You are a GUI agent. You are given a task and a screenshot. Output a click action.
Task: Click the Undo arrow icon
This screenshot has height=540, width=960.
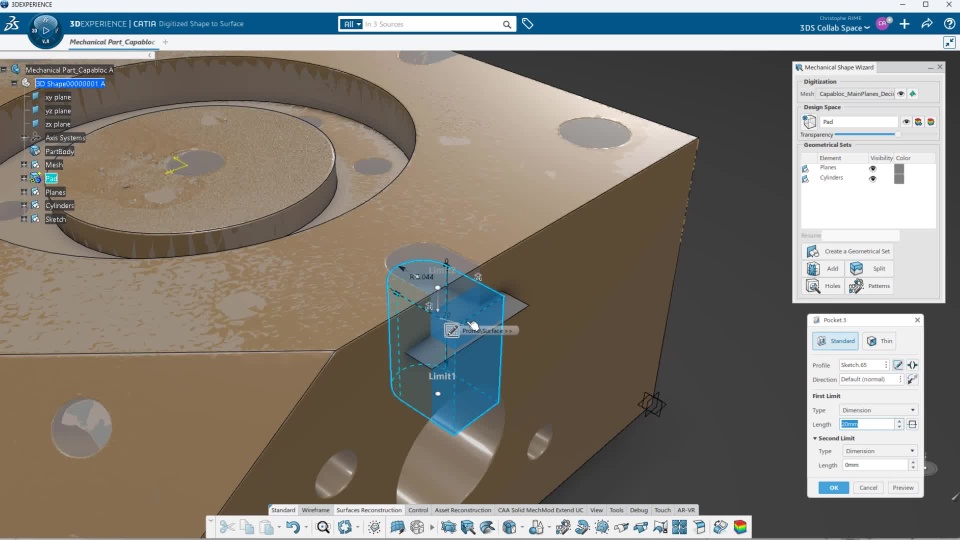coord(293,527)
